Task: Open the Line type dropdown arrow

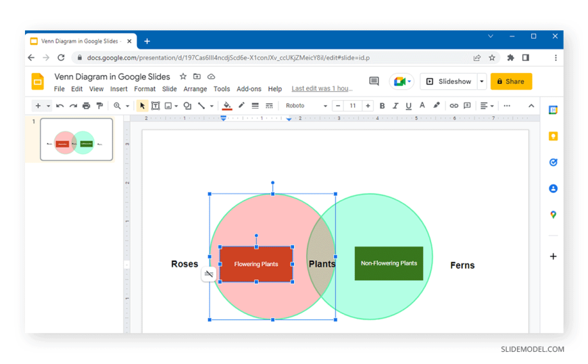Action: [212, 106]
